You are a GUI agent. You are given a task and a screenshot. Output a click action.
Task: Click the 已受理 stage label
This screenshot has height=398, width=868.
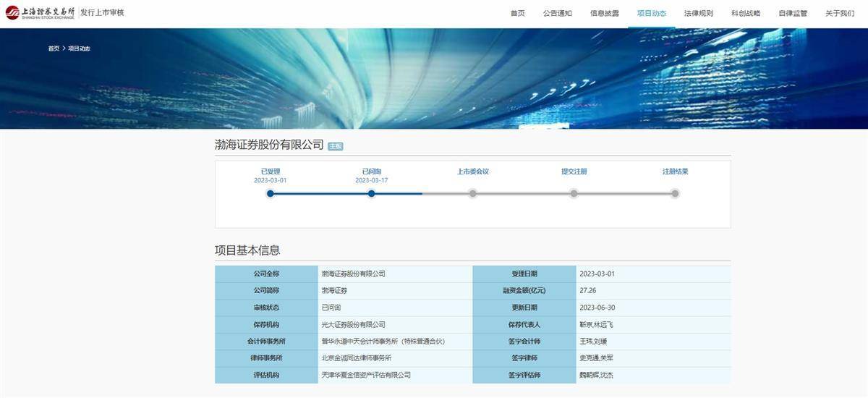(x=270, y=172)
